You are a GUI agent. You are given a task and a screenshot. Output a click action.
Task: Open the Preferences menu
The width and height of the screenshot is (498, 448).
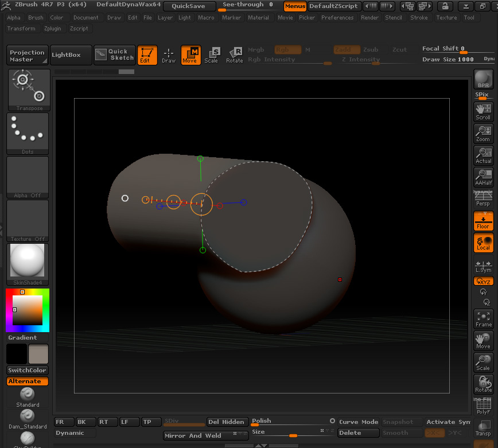pyautogui.click(x=337, y=17)
